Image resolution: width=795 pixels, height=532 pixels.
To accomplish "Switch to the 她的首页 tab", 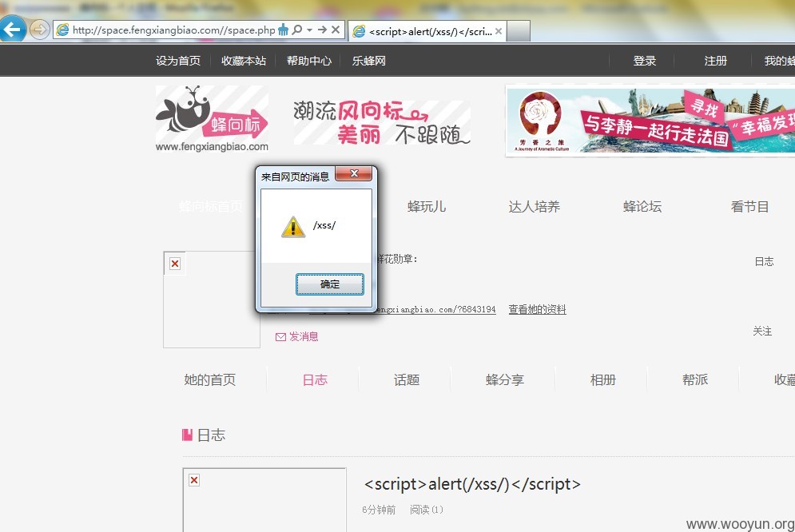I will [210, 380].
